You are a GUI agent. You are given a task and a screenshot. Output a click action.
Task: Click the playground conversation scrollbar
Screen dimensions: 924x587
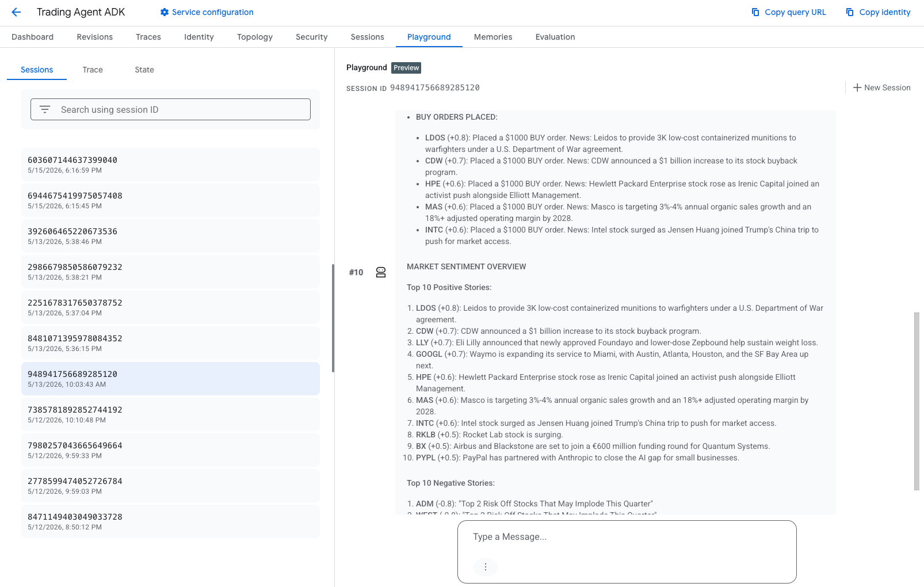click(x=917, y=401)
